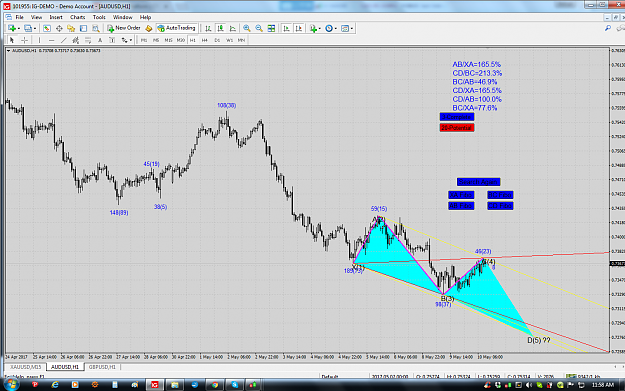Open the Charts menu
This screenshot has height=391, width=625.
click(77, 17)
